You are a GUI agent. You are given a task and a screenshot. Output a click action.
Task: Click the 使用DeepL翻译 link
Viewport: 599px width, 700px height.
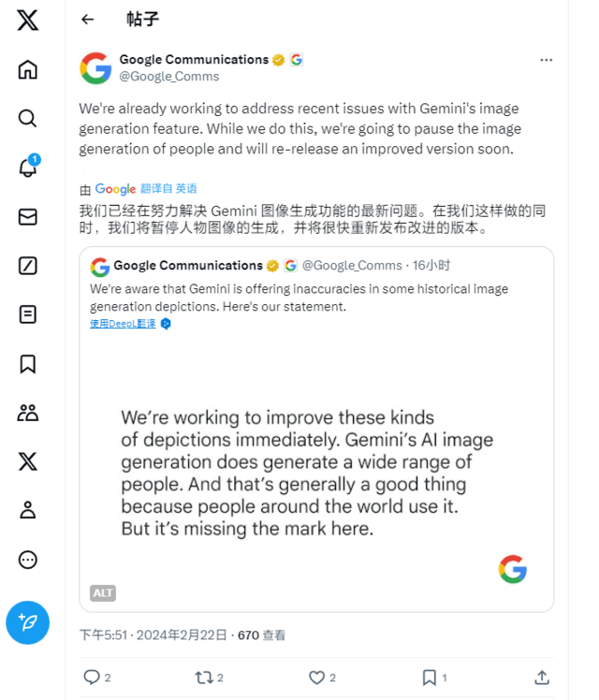[x=123, y=324]
